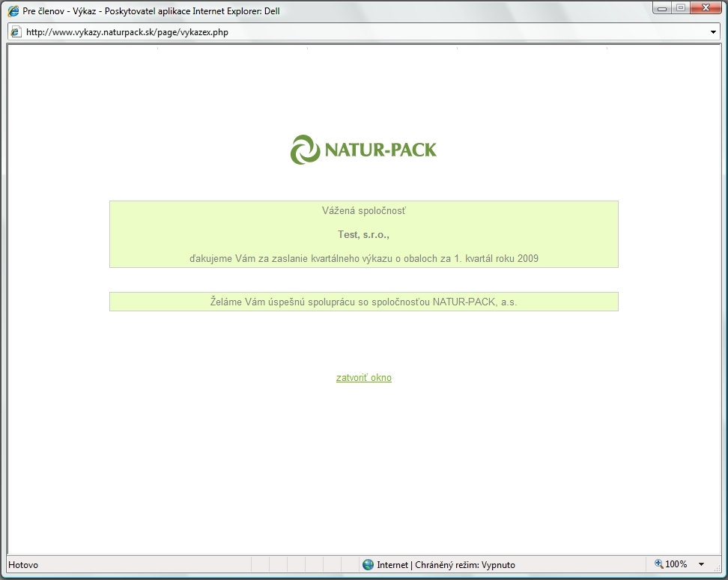
Task: Click the green NATUR-PACK swirl logo
Action: [305, 150]
